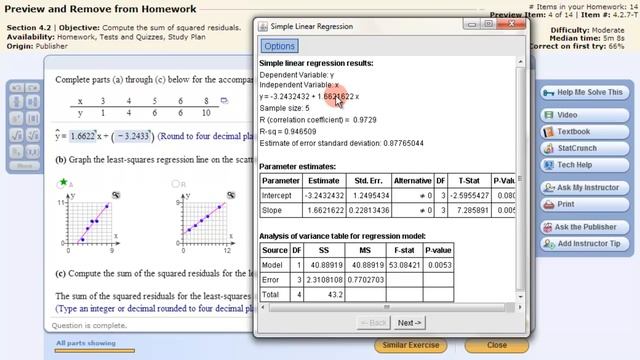Click the All parts showing progress bar
640x360 pixels.
[x=95, y=350]
